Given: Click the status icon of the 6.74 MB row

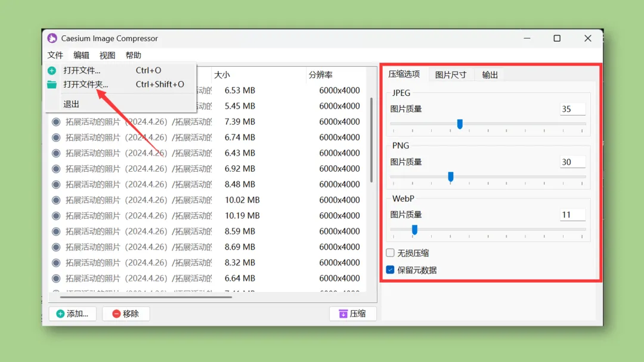Looking at the screenshot, I should [56, 138].
